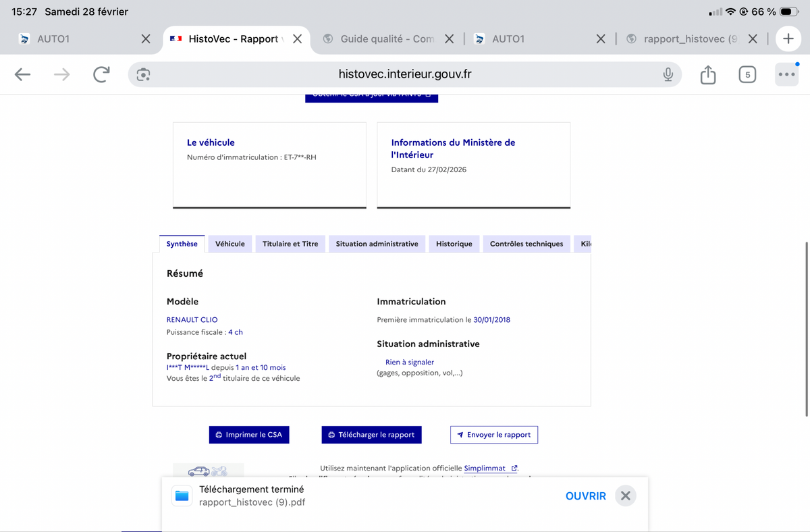The height and width of the screenshot is (532, 810).
Task: Tap the browser back arrow
Action: pyautogui.click(x=22, y=75)
